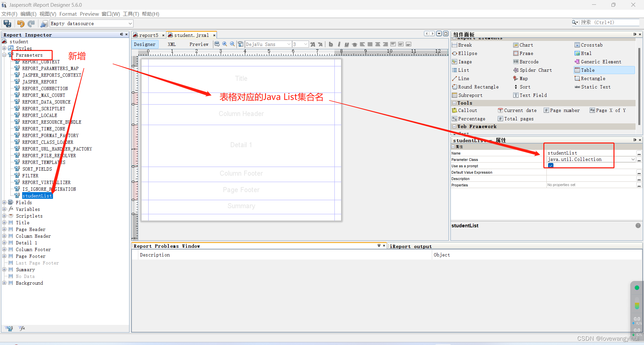Open the Format menu
Viewport: 644px width, 345px height.
pos(68,14)
